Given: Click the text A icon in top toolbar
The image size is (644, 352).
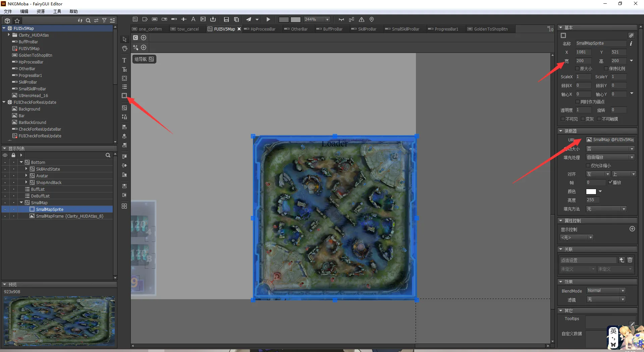Looking at the screenshot, I should coord(193,19).
